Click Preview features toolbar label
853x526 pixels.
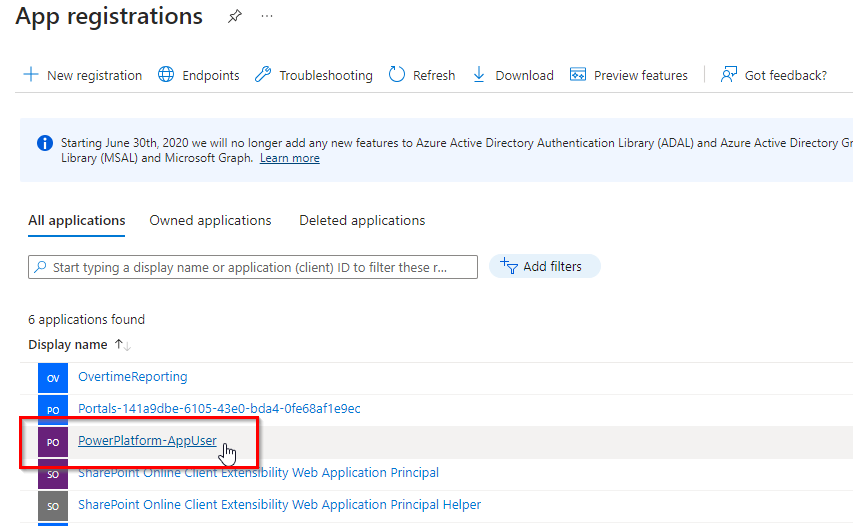[640, 75]
